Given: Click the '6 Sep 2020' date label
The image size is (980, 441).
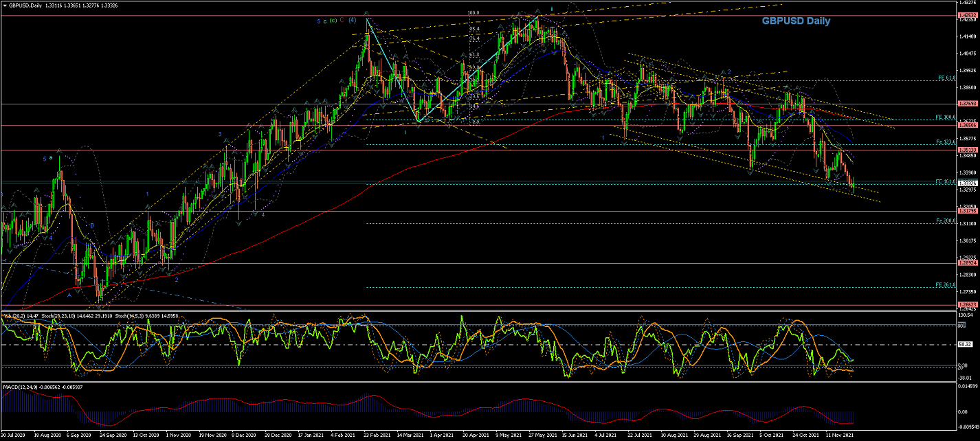Looking at the screenshot, I should pos(78,436).
